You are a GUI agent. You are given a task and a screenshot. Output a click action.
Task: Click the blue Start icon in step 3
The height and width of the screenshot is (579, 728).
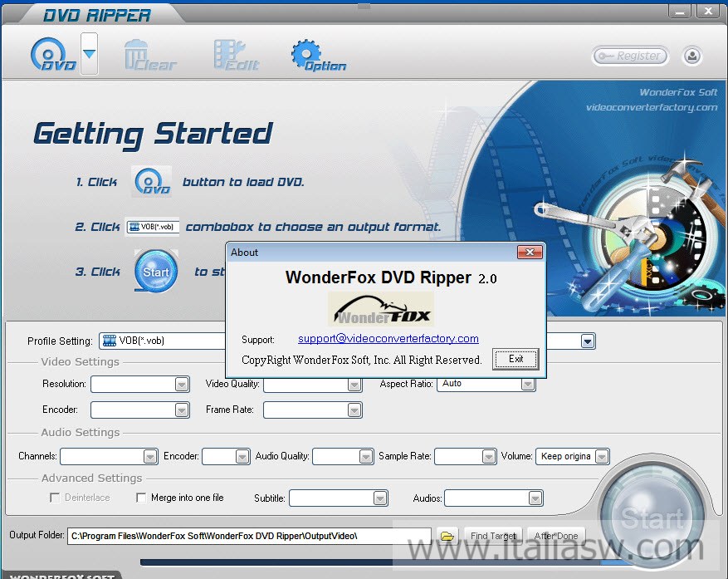pyautogui.click(x=156, y=272)
